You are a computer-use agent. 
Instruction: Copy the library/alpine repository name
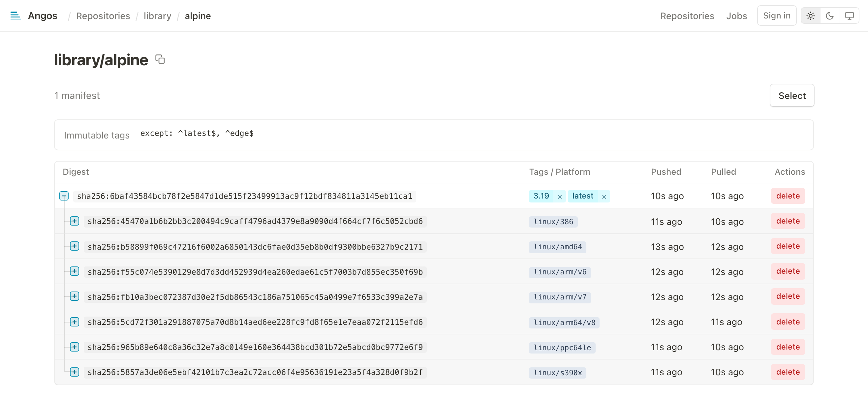point(160,59)
